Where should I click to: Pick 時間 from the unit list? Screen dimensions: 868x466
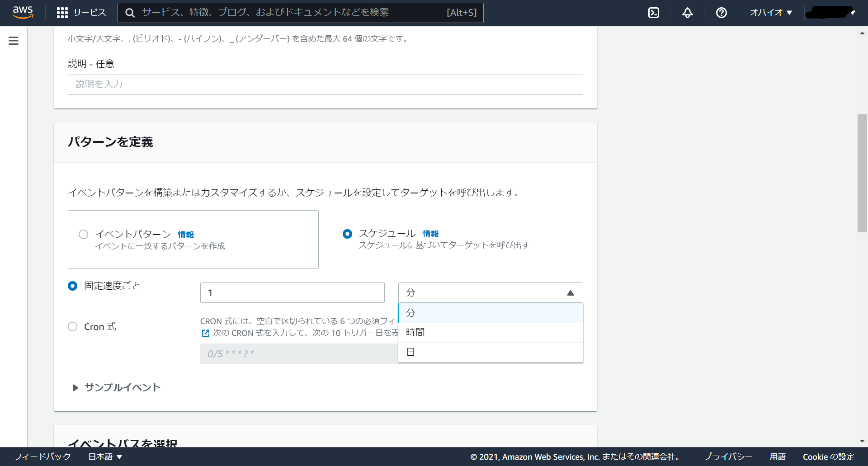point(491,333)
